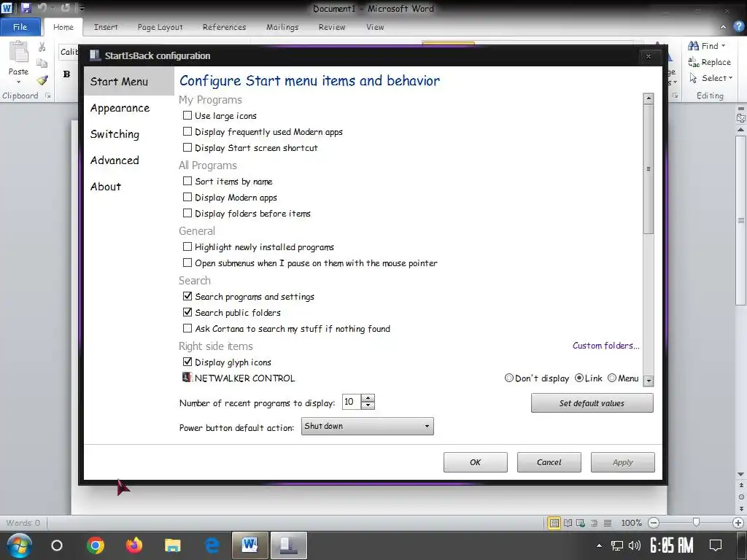Open the View ribbon tab
Screen dimensions: 747x560
pos(375,27)
